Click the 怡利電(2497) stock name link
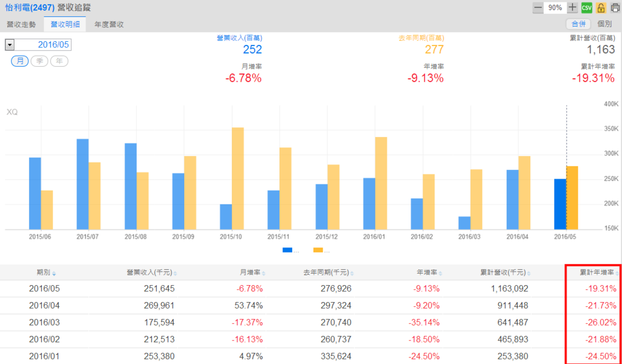 (30, 7)
